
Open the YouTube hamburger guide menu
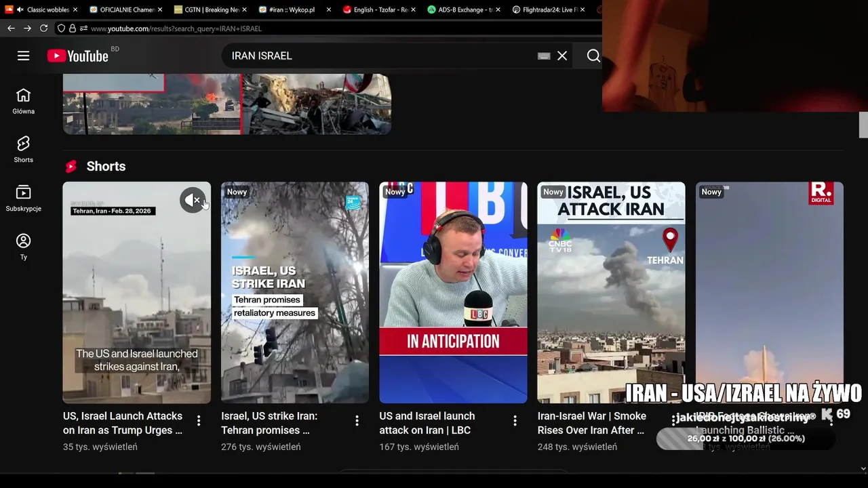(24, 56)
